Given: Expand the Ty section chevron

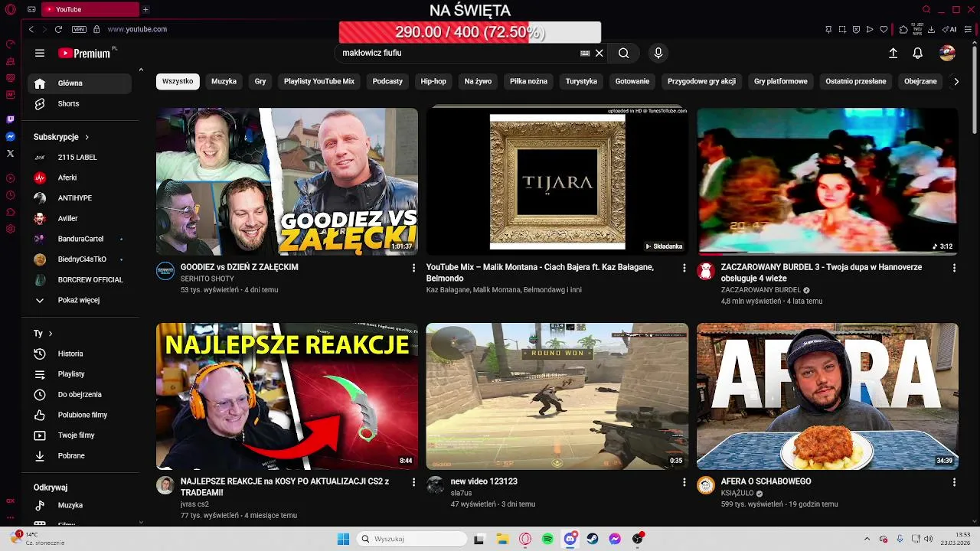Looking at the screenshot, I should click(51, 334).
